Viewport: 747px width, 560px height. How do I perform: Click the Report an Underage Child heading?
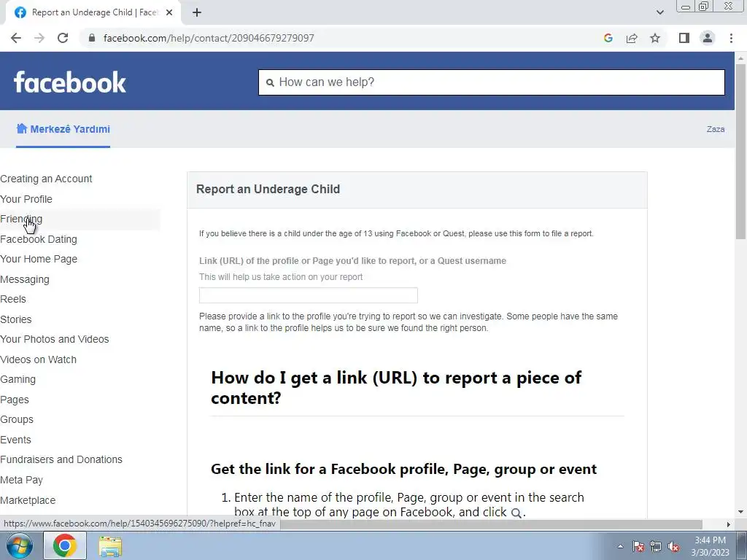pyautogui.click(x=268, y=189)
